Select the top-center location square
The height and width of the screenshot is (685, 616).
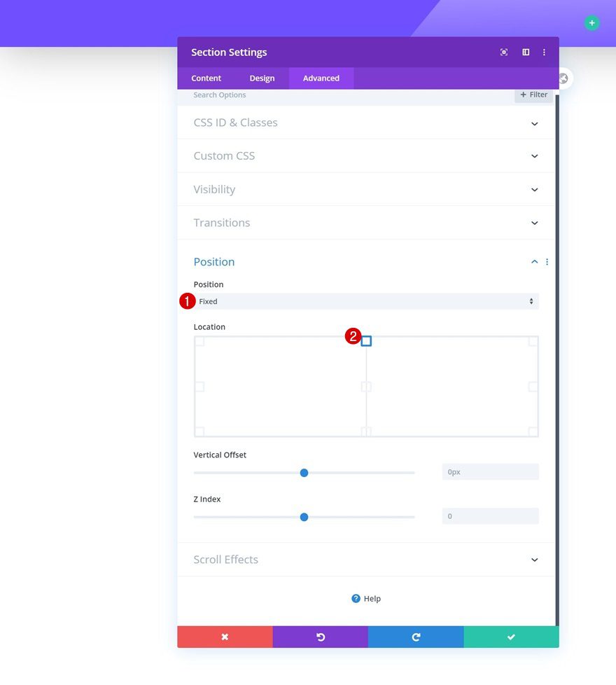click(366, 341)
